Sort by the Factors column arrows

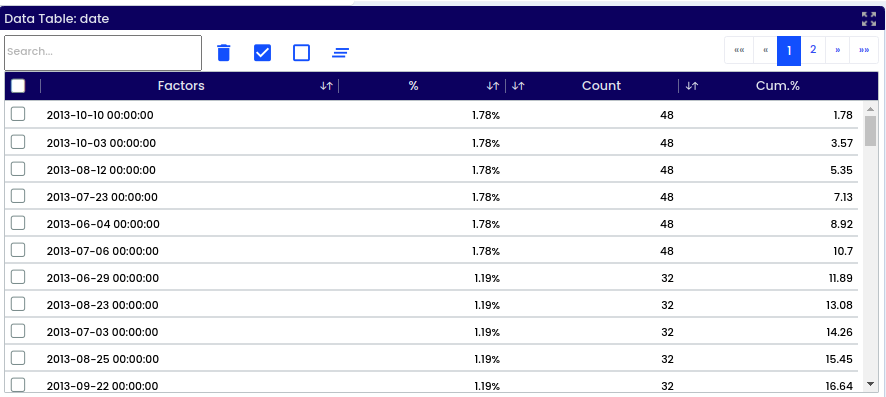tap(326, 86)
